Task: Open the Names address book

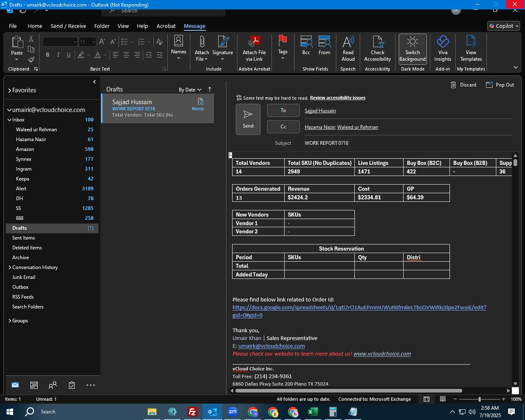Action: click(178, 48)
